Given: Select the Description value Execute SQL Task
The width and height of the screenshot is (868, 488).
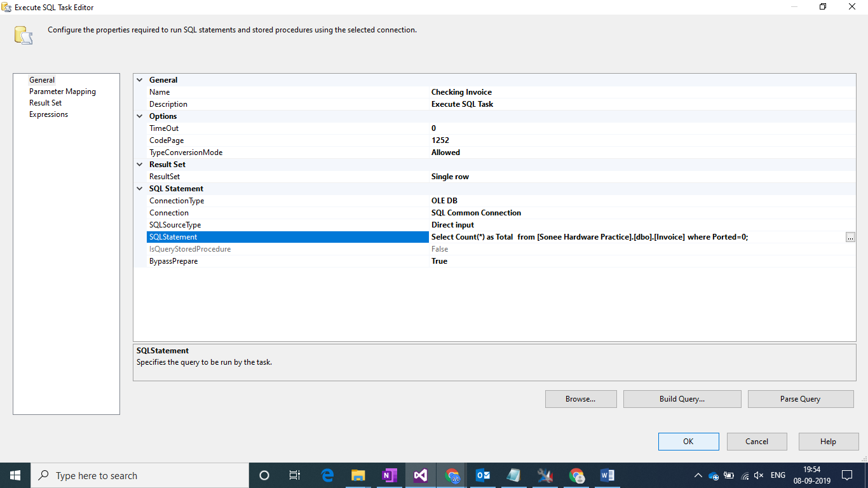Looking at the screenshot, I should click(x=462, y=104).
